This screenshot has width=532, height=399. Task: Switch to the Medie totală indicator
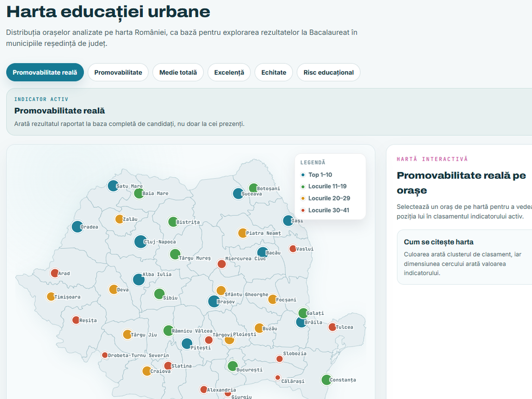click(178, 72)
